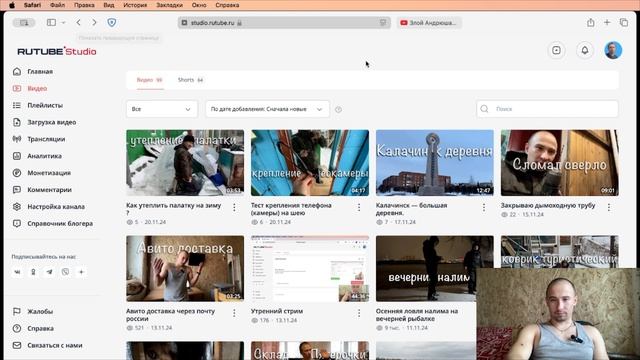640x360 pixels.
Task: Switch to the Злой Андрюша browser tab
Action: 429,23
